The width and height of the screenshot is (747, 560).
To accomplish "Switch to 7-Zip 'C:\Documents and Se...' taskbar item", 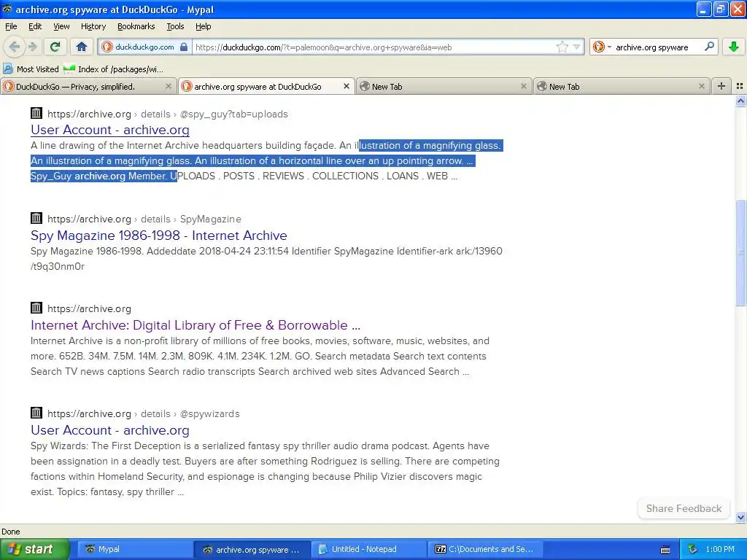I will pos(485,549).
